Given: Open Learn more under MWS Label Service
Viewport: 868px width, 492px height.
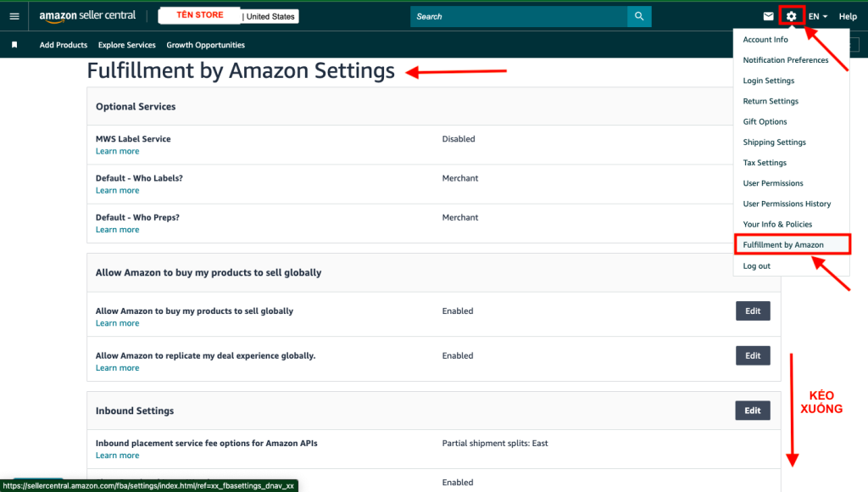Looking at the screenshot, I should (117, 150).
